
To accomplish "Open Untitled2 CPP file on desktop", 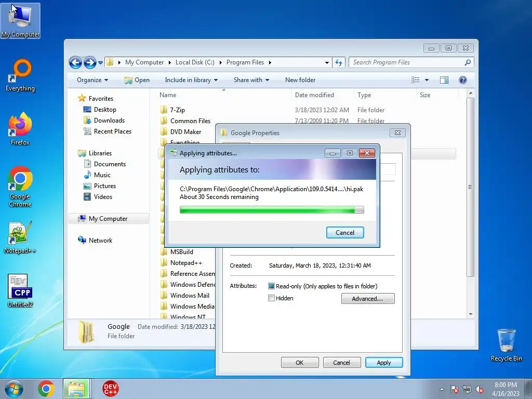I will (20, 291).
